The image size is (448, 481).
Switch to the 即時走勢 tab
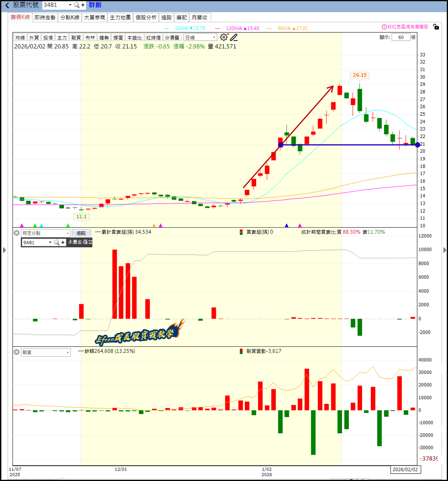[x=45, y=17]
